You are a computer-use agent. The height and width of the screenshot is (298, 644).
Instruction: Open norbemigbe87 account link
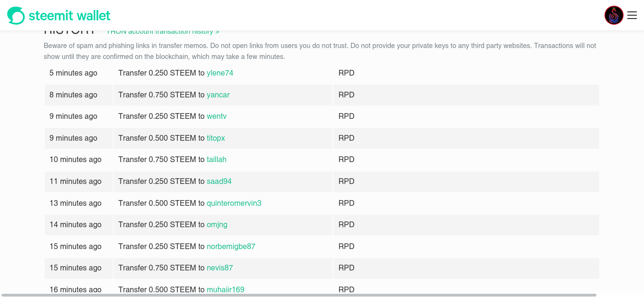click(231, 247)
